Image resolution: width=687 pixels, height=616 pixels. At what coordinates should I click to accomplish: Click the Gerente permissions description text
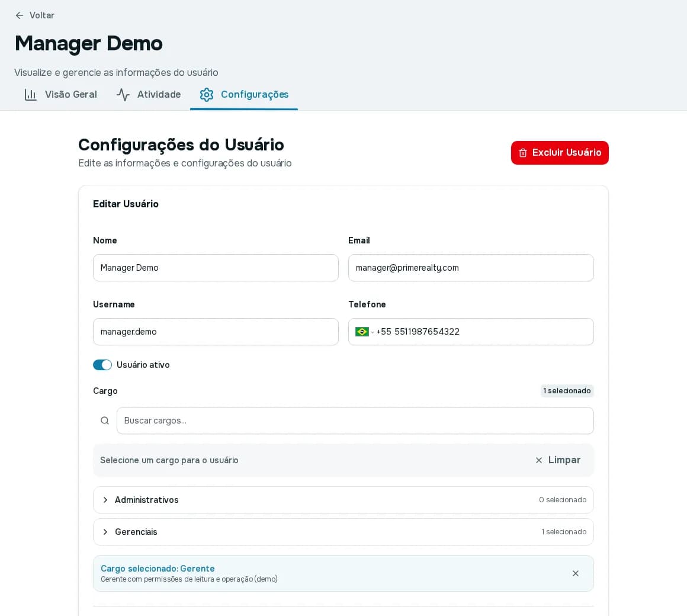(x=190, y=579)
